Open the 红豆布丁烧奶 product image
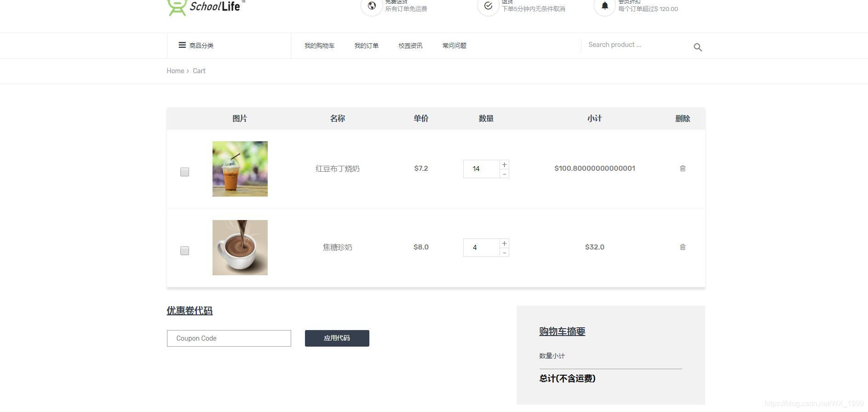The height and width of the screenshot is (412, 868). coord(240,169)
